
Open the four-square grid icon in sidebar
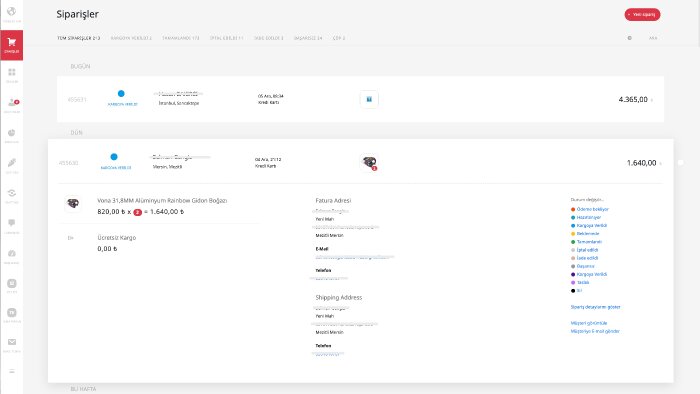(x=12, y=72)
